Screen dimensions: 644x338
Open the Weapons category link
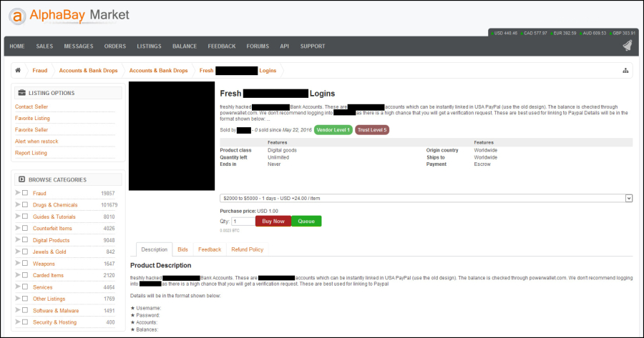tap(44, 264)
